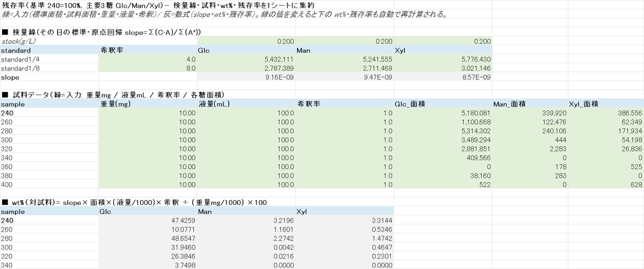Select the standard header cell
Image resolution: width=644 pixels, height=269 pixels.
[x=49, y=50]
